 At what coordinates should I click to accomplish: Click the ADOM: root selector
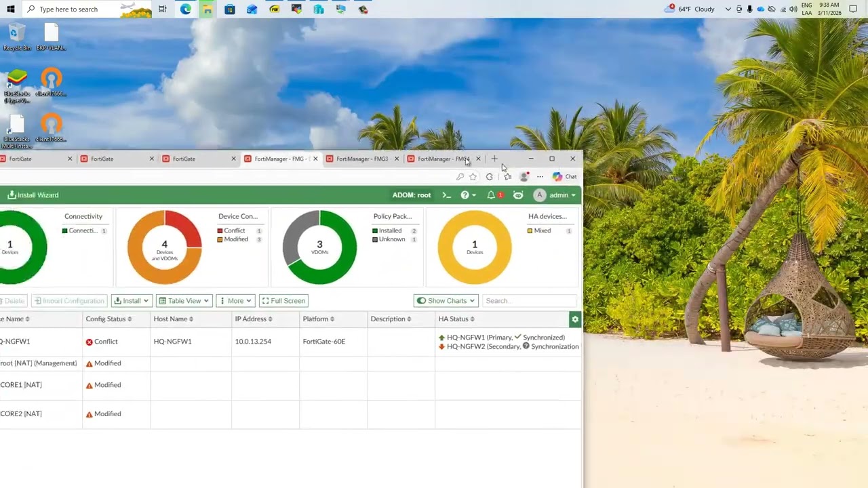coord(412,195)
